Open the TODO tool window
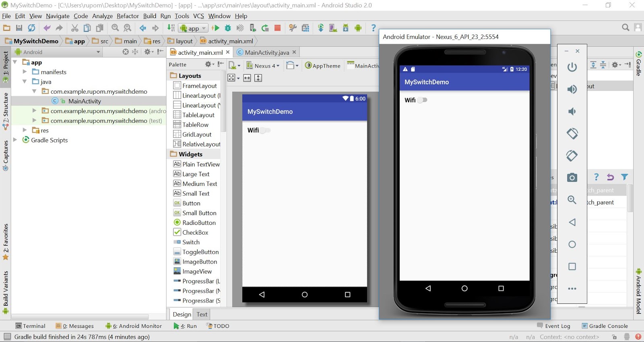 point(218,326)
